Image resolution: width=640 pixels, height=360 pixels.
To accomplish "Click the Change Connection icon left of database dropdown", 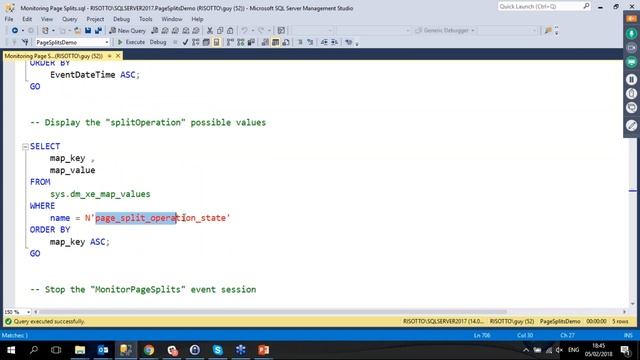I will [25, 42].
